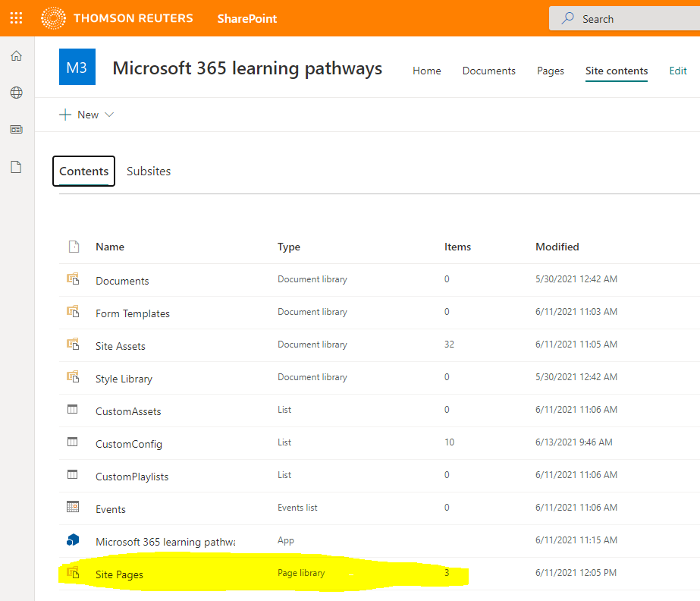Switch to the Subsites tab
Image resolution: width=700 pixels, height=601 pixels.
pos(149,171)
